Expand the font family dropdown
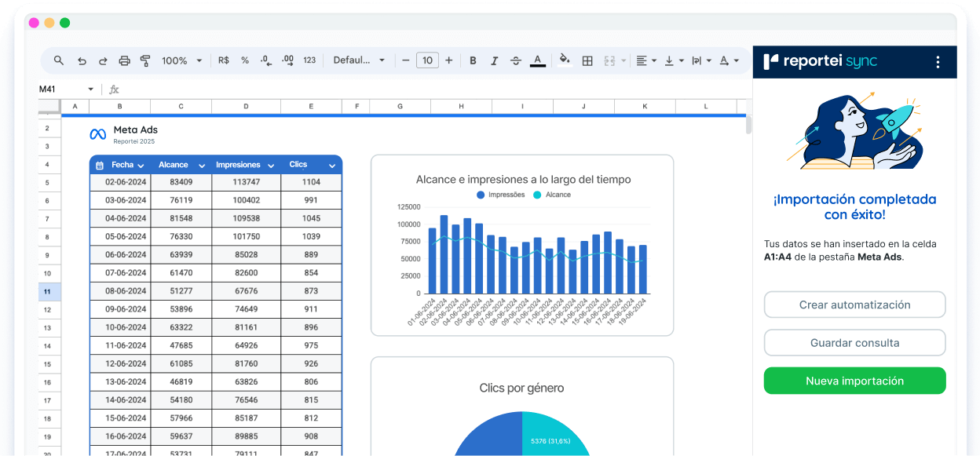Screen dimensions: 980x456 pyautogui.click(x=359, y=60)
